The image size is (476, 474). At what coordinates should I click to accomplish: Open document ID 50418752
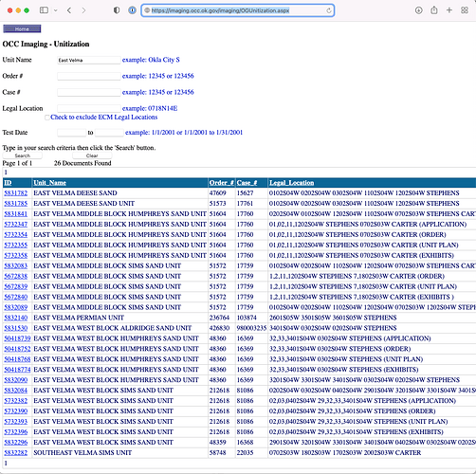tap(17, 349)
